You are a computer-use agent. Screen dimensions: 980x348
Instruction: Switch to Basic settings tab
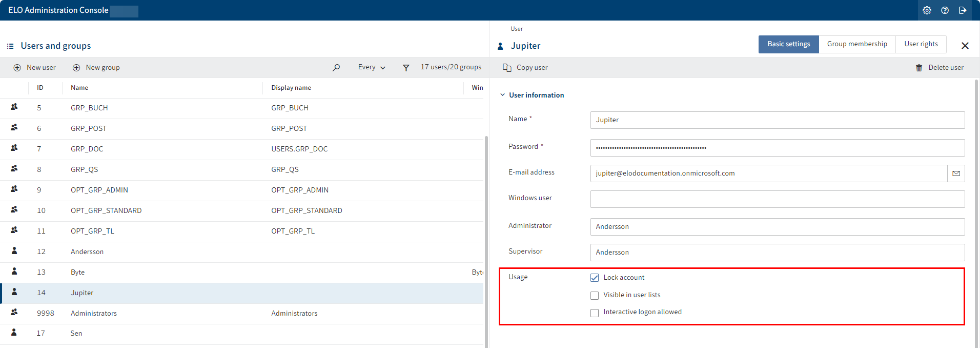788,44
